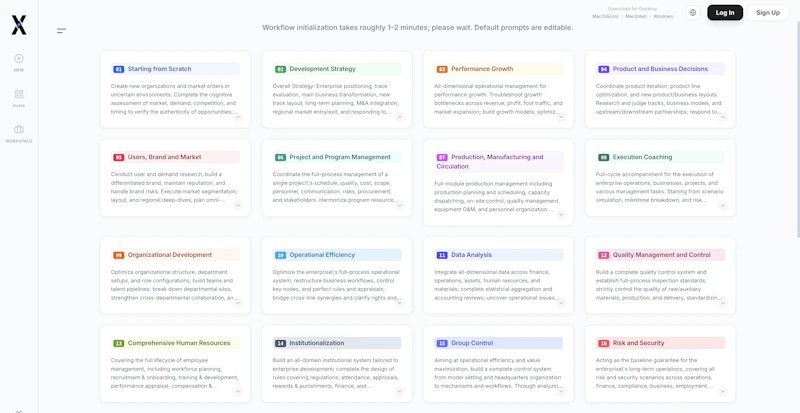Expand Product and Business Decisions description
This screenshot has height=413, width=800.
click(x=722, y=117)
